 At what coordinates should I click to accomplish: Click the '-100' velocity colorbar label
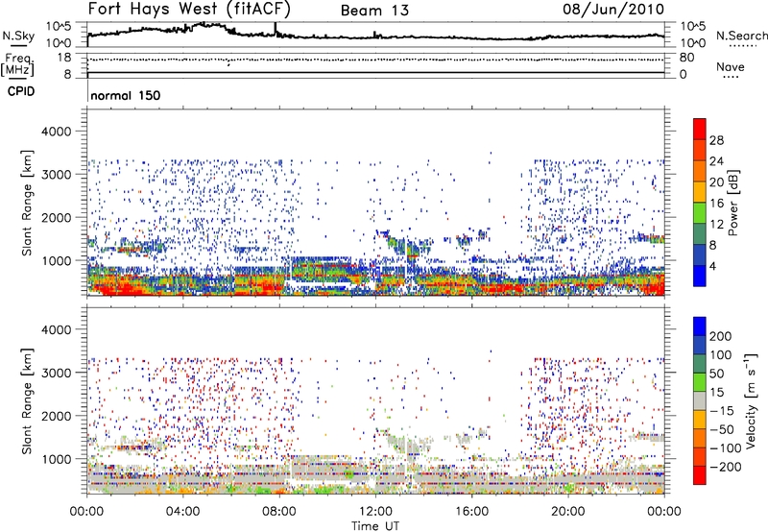tap(726, 448)
